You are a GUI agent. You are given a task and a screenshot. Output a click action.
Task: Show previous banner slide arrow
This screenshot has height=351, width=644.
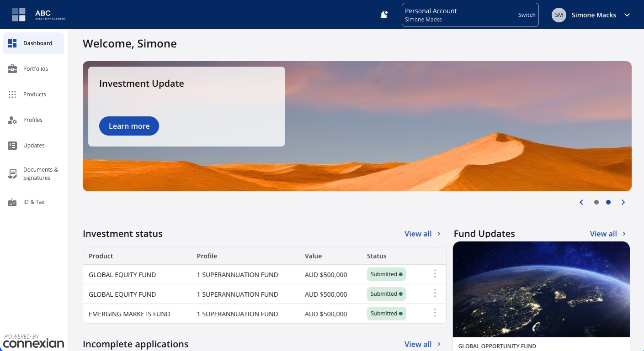[x=581, y=202]
